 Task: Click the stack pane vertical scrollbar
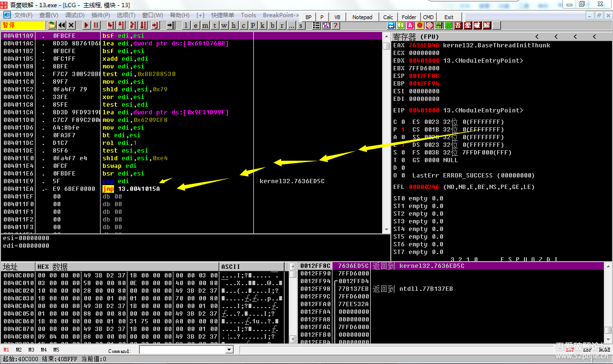click(x=608, y=303)
